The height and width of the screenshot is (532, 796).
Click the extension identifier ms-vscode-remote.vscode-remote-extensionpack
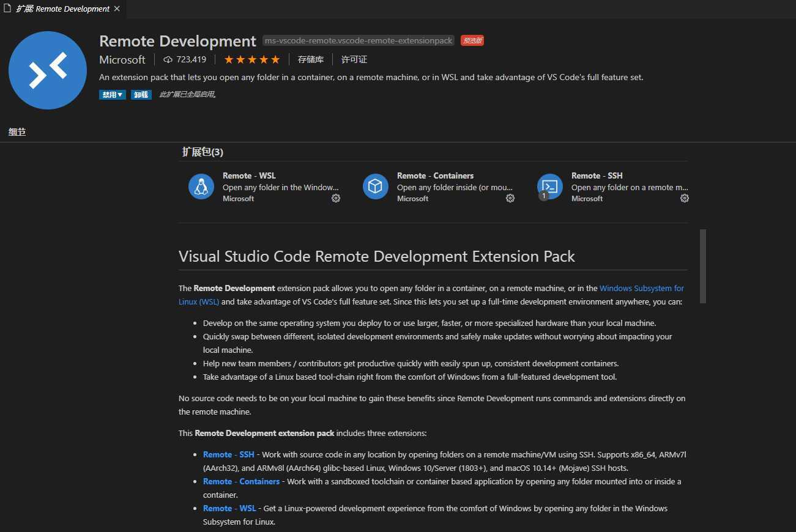pos(359,40)
